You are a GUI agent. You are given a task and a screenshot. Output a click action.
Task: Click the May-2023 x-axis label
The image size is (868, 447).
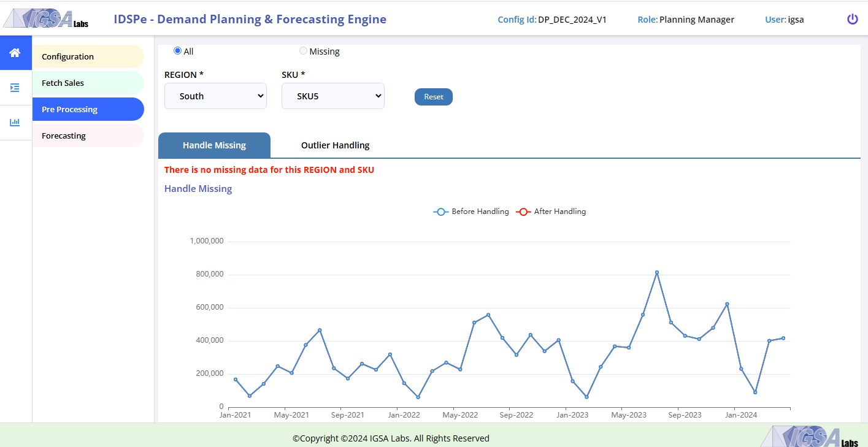[629, 415]
